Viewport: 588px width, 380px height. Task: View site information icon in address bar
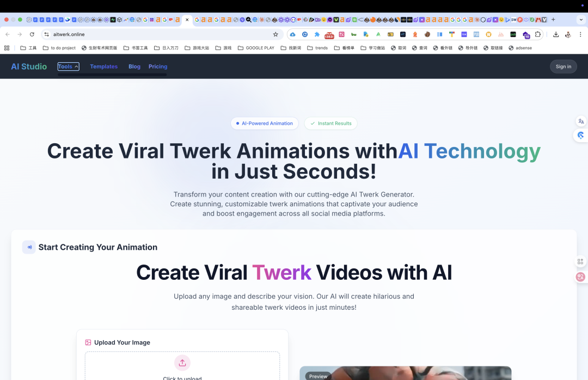click(x=46, y=34)
